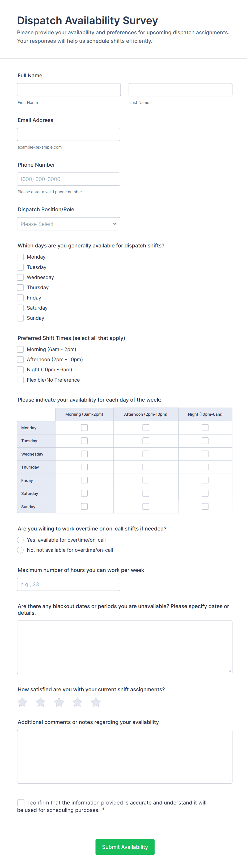Check Monday Morning in the availability grid
Screen dimensions: 247x868
coord(84,428)
